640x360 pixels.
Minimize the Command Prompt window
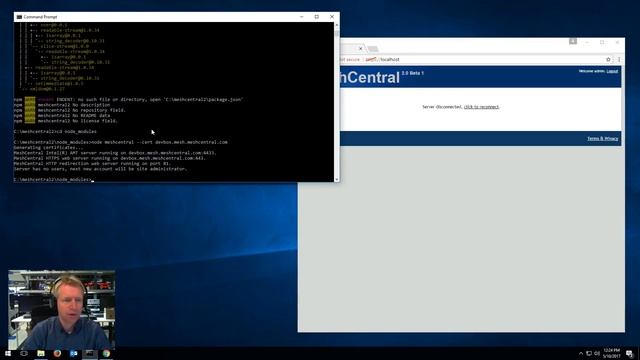coord(302,17)
